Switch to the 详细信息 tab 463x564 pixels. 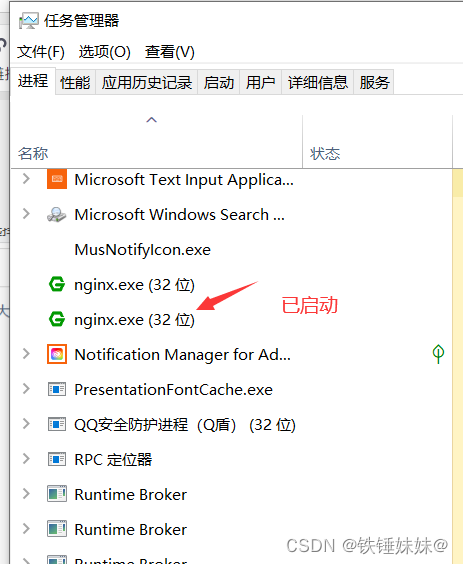coord(318,82)
